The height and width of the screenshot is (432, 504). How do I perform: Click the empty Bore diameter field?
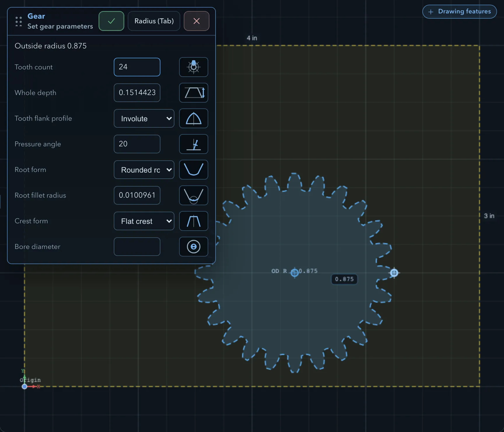(x=137, y=247)
